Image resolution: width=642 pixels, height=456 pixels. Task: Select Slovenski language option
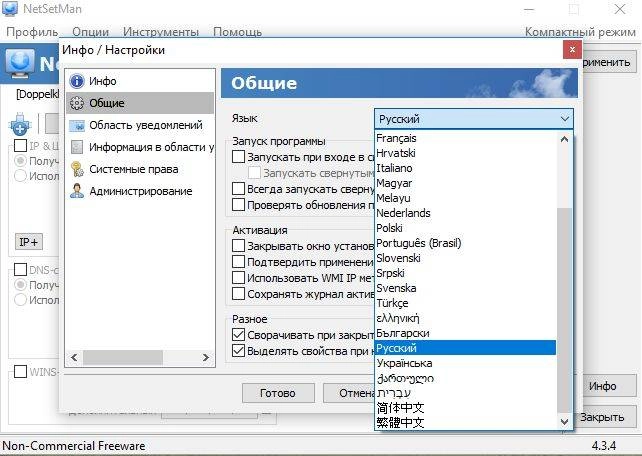click(x=466, y=258)
